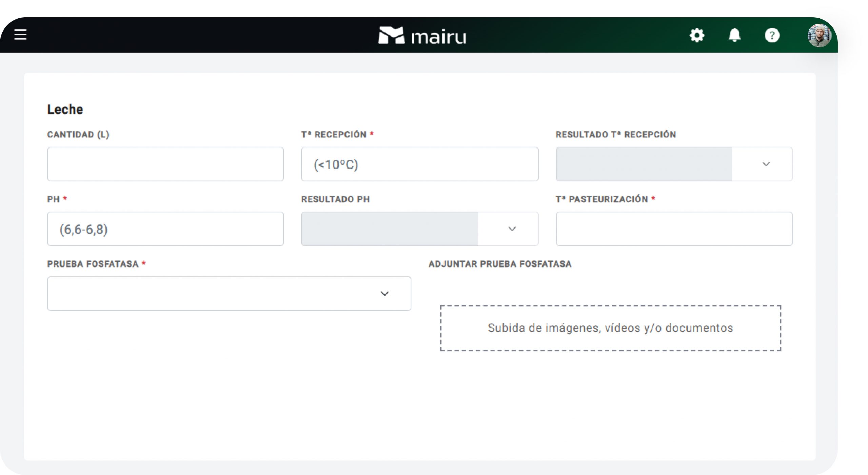Focus the Tª Pasteurización input box
Viewport: 868px width, 475px height.
[x=674, y=229]
